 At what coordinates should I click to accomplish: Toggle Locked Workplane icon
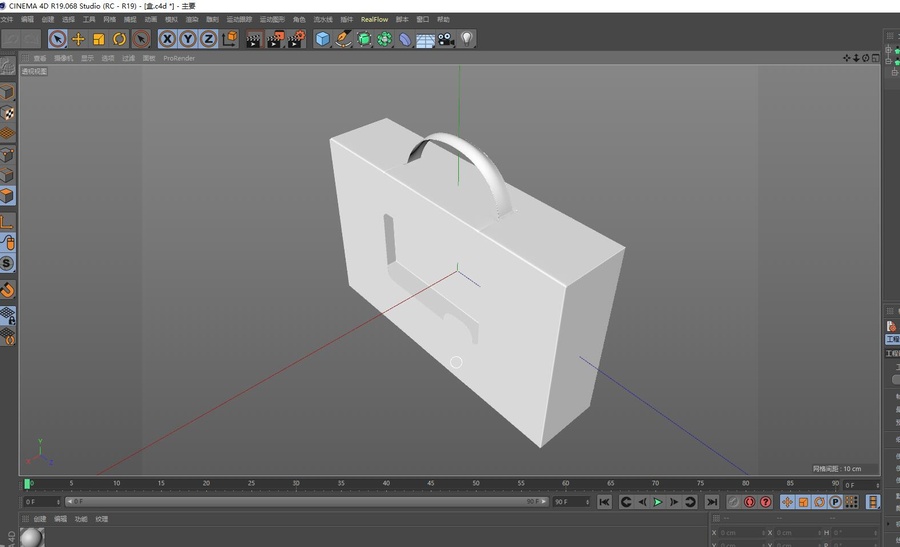(7, 316)
